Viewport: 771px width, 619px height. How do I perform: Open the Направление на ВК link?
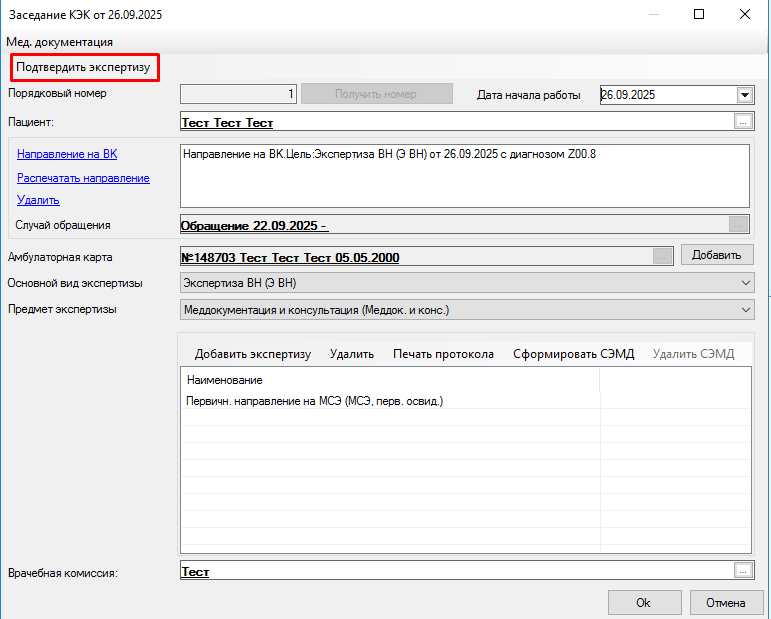[x=67, y=154]
